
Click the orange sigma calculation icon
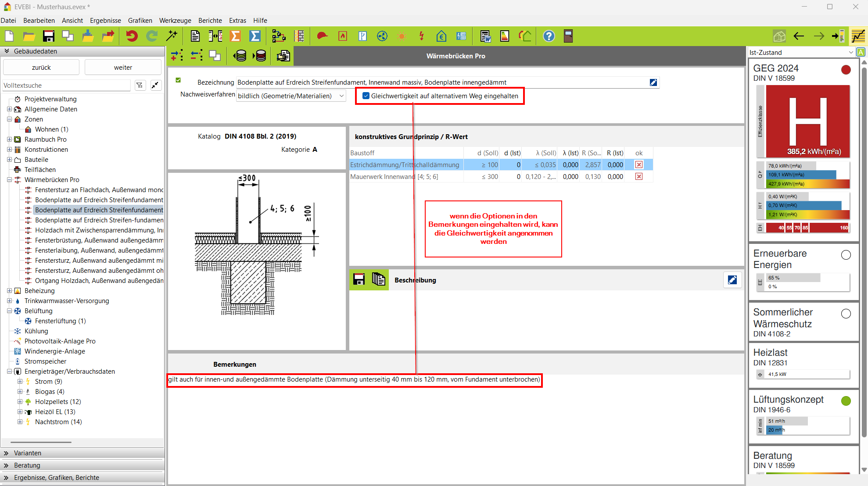pyautogui.click(x=235, y=36)
